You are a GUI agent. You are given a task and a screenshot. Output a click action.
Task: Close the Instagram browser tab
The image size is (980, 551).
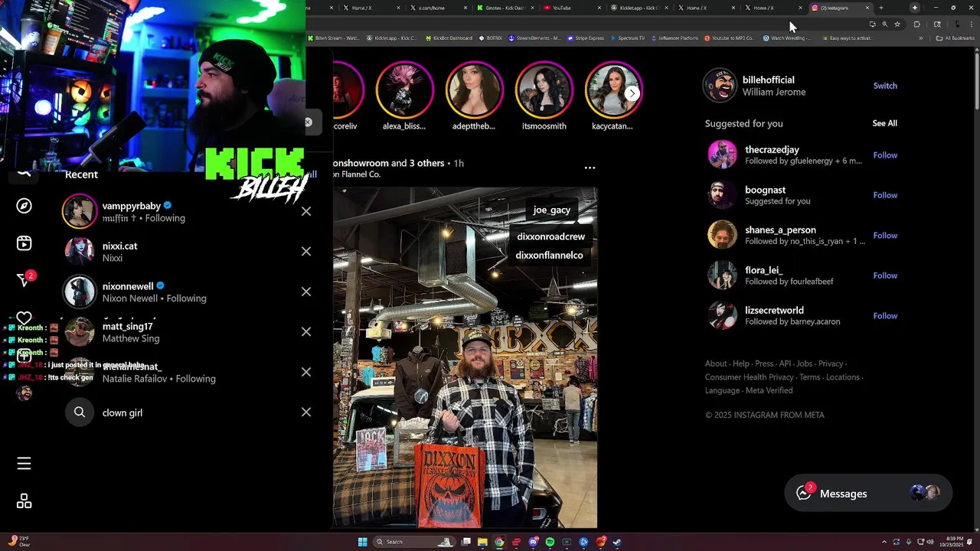867,8
